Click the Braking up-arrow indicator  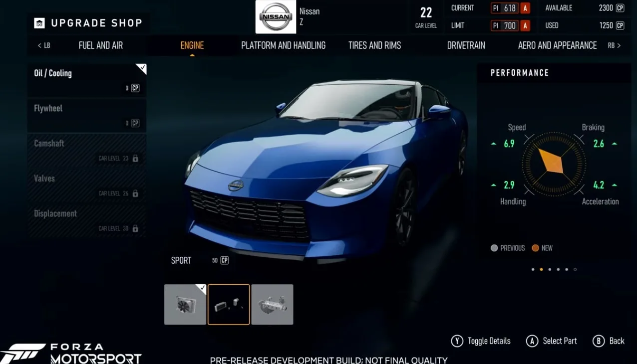615,144
